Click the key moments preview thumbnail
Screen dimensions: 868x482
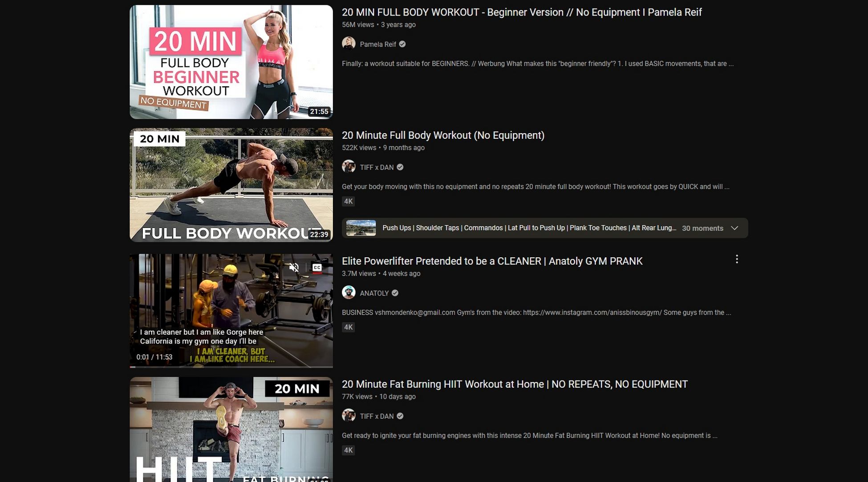pyautogui.click(x=361, y=227)
